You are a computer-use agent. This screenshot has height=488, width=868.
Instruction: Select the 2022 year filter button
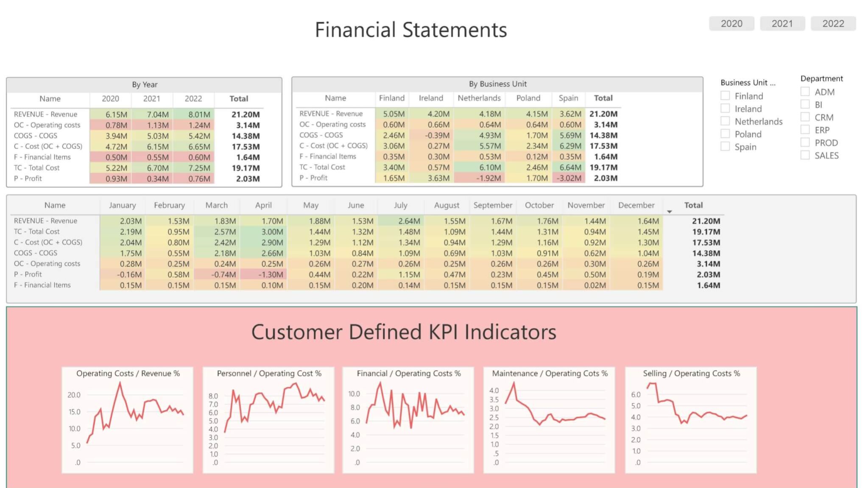point(832,23)
